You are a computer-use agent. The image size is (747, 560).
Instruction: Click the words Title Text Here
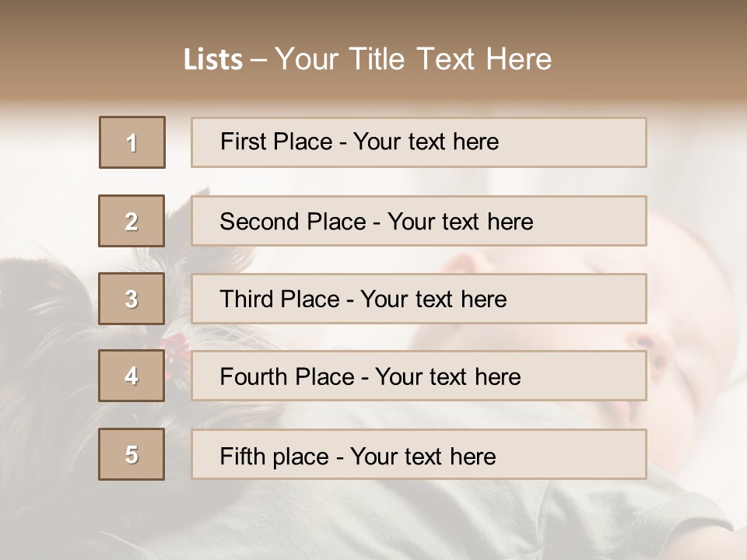click(x=451, y=59)
